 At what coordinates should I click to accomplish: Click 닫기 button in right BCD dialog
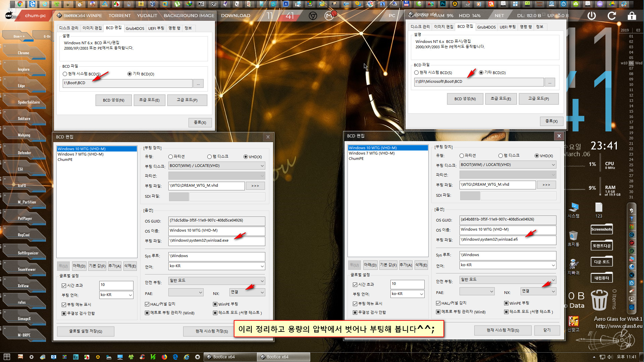point(547,330)
